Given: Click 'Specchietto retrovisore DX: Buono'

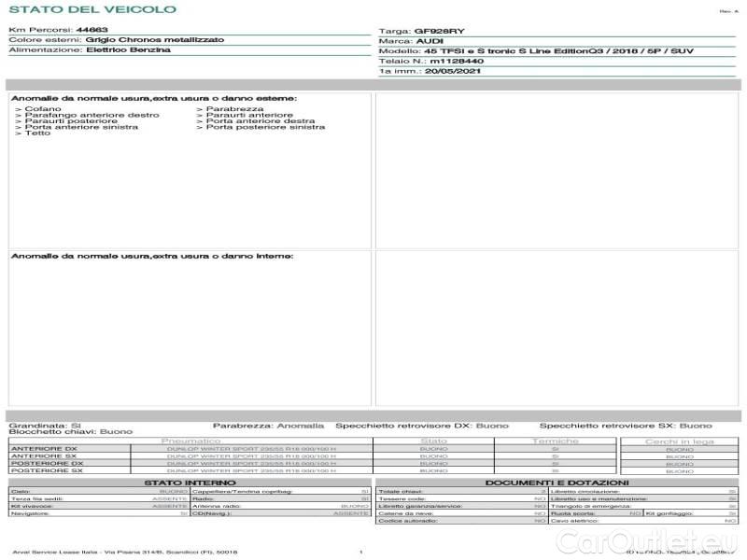Looking at the screenshot, I should [x=422, y=426].
